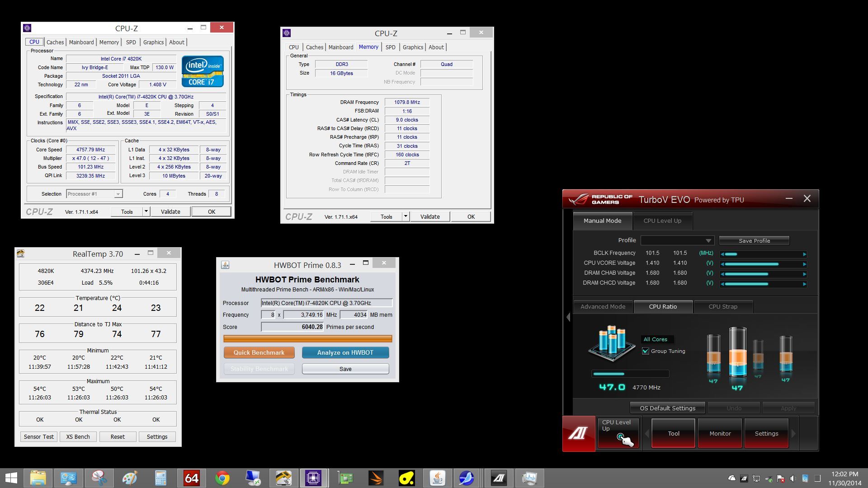Open the Profile dropdown in TurboV EVO

pyautogui.click(x=677, y=240)
